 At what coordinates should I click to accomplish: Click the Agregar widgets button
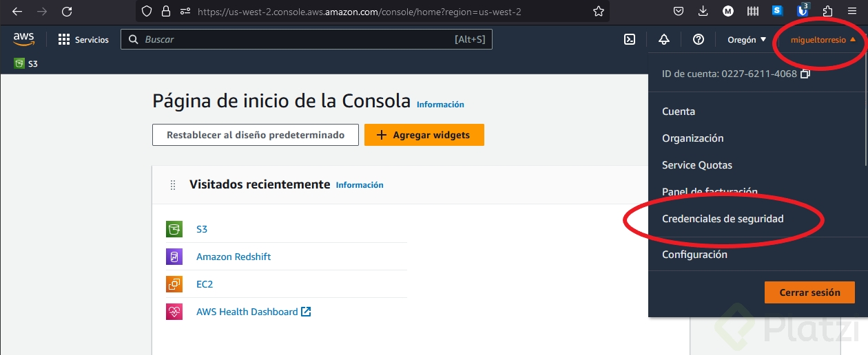(x=424, y=135)
